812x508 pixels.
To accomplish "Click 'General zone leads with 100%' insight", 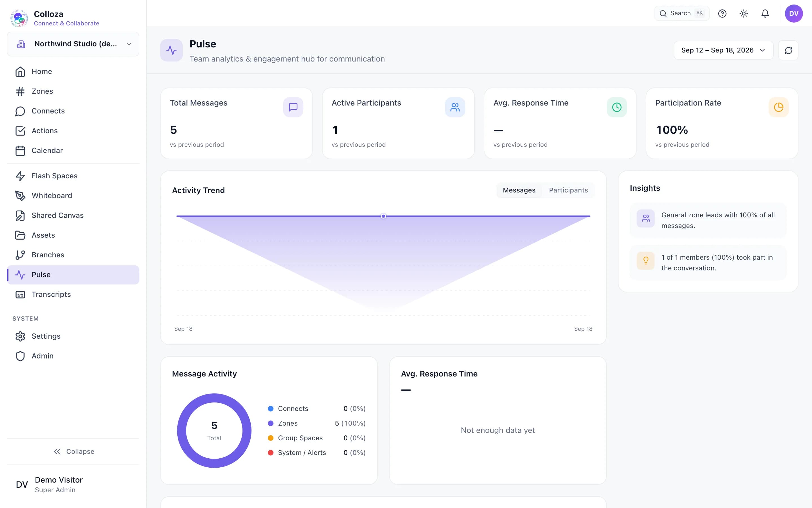I will 708,220.
